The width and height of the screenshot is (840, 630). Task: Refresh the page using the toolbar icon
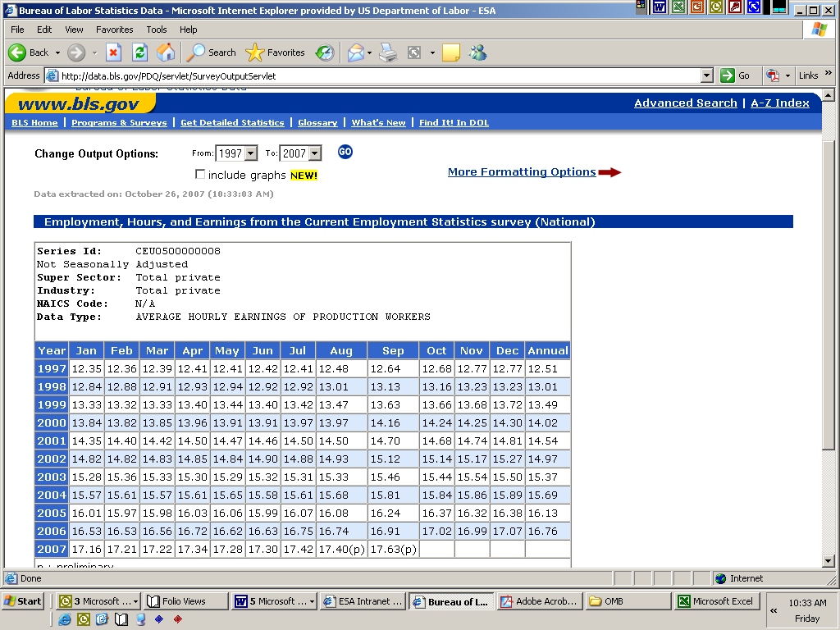[x=139, y=52]
